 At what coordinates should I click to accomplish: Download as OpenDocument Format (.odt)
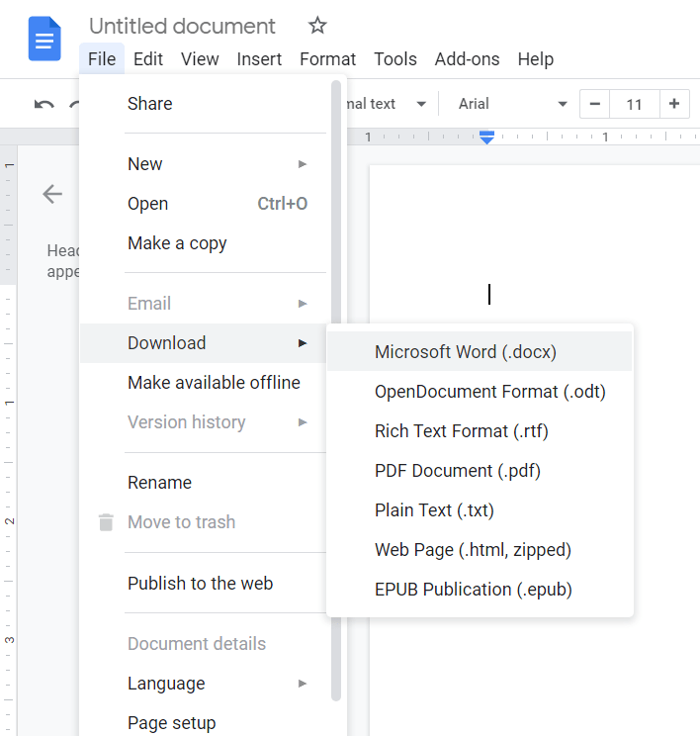tap(480, 391)
